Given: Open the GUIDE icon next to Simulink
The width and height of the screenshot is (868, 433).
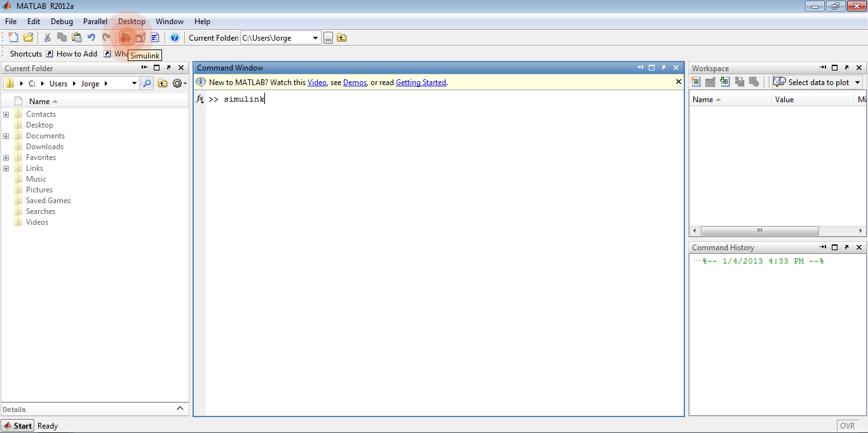Looking at the screenshot, I should pyautogui.click(x=140, y=37).
